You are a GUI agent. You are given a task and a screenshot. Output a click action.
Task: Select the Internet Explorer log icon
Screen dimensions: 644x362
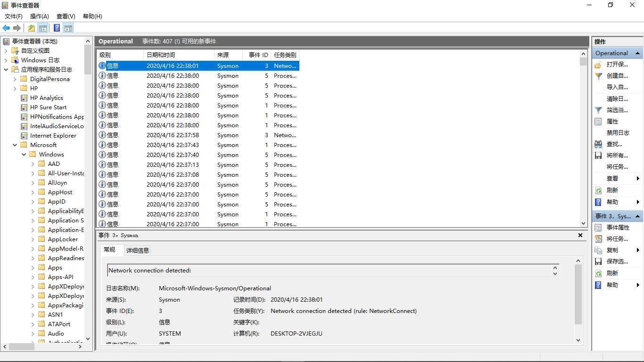coord(25,136)
